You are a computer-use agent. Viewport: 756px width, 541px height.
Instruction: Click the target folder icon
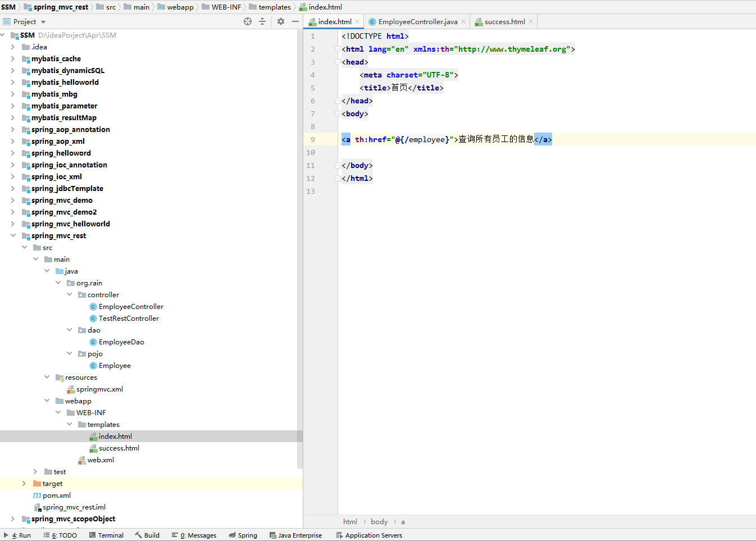pyautogui.click(x=37, y=483)
